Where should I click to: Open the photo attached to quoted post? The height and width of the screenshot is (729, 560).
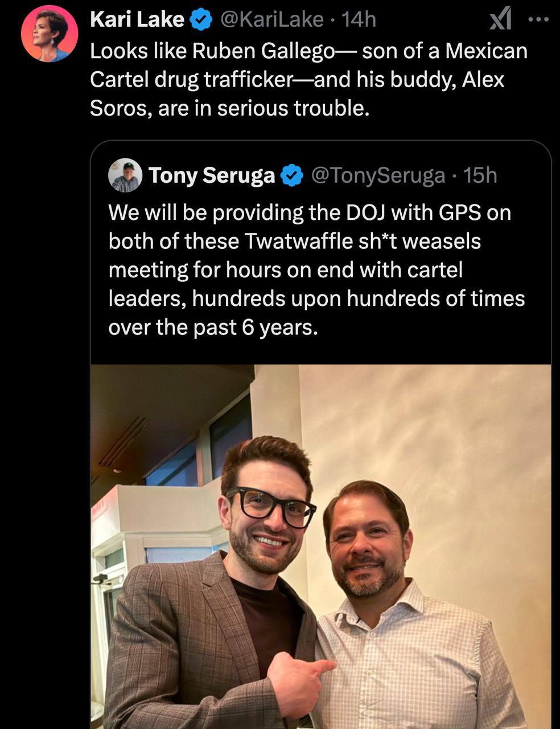pos(320,547)
